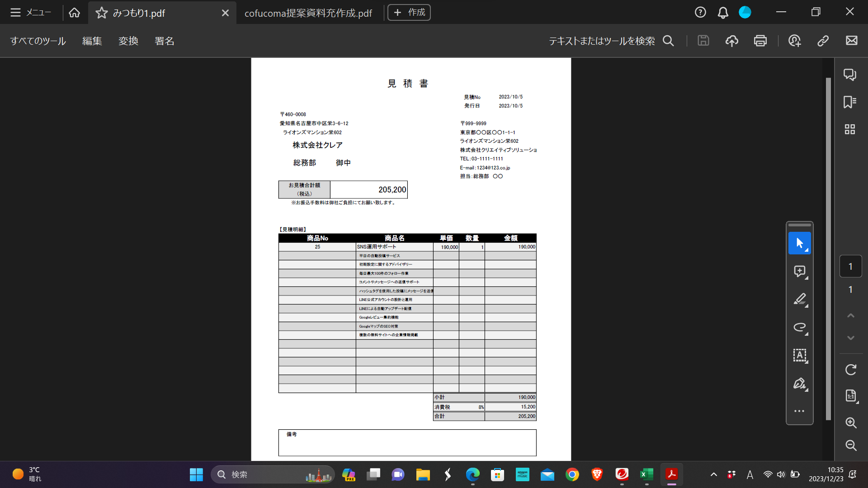Expand more tools with ellipsis
868x488 pixels.
[x=799, y=411]
